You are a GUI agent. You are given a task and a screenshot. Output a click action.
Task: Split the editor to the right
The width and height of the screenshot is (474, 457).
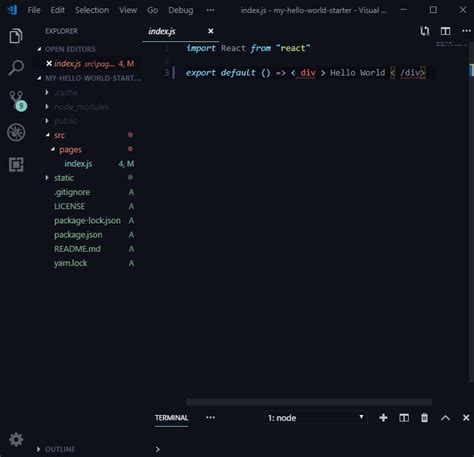[445, 31]
